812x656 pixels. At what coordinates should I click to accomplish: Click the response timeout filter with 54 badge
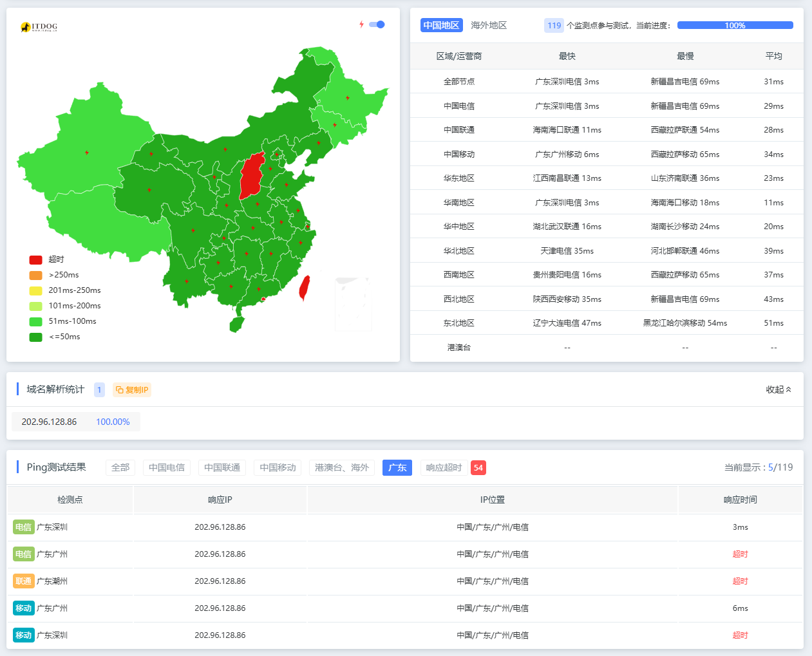click(453, 467)
